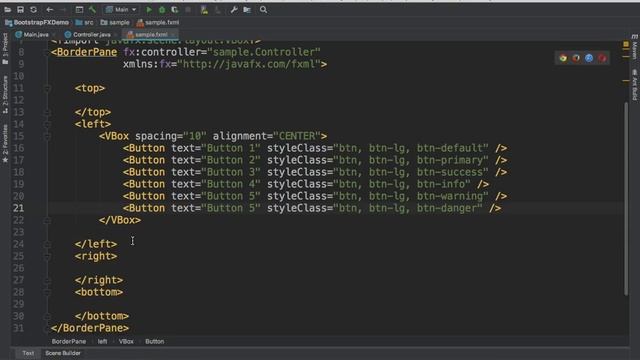Build the project with the hammer icon
The image size is (640, 360).
pyautogui.click(x=92, y=9)
